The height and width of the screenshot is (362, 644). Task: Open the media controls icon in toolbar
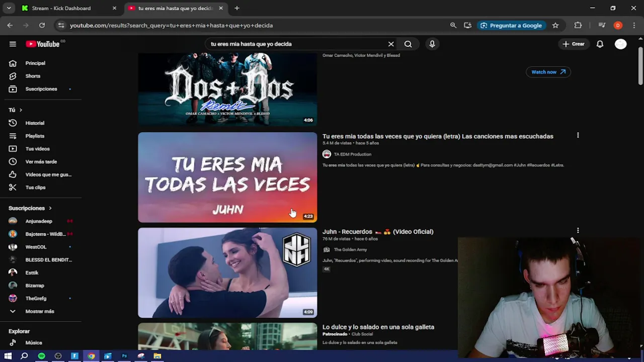click(x=602, y=25)
